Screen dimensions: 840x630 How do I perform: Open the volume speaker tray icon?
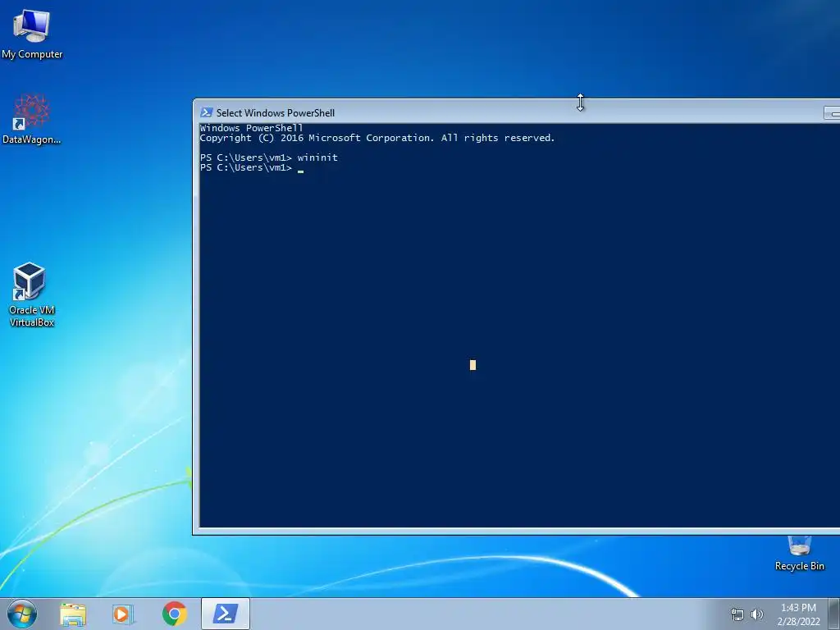[x=757, y=614]
